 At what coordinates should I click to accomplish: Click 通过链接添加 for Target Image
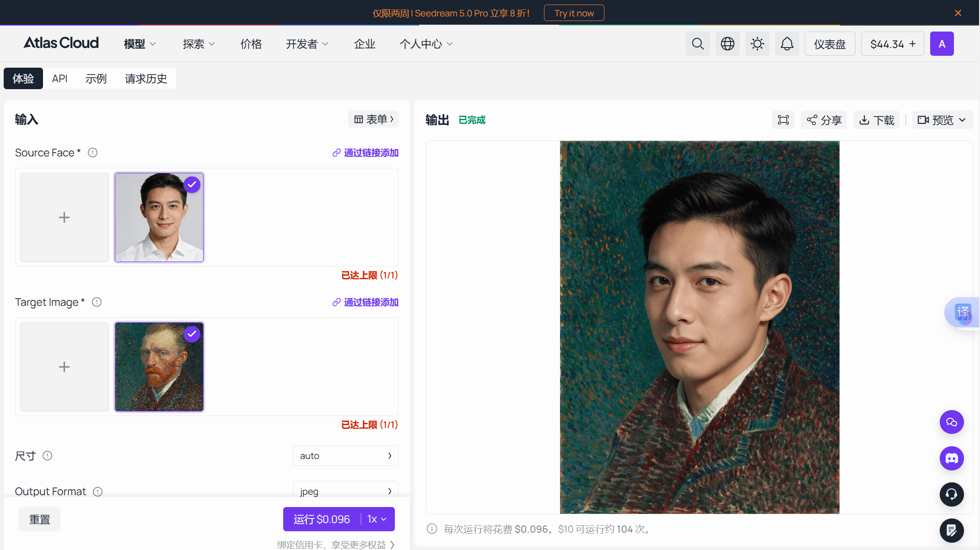tap(366, 302)
